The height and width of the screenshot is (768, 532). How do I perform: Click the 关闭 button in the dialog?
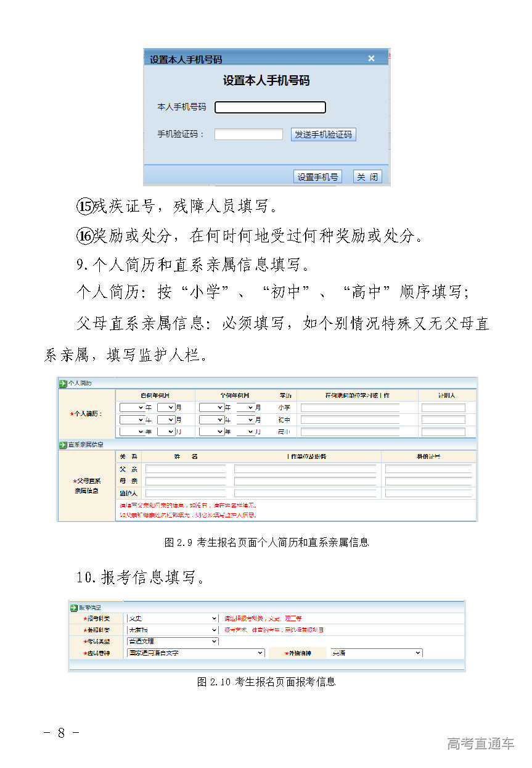367,177
